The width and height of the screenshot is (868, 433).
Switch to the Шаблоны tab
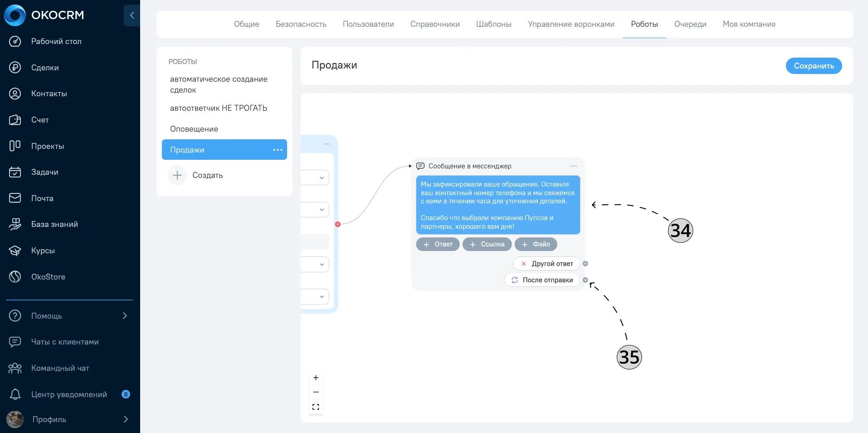[x=494, y=24]
